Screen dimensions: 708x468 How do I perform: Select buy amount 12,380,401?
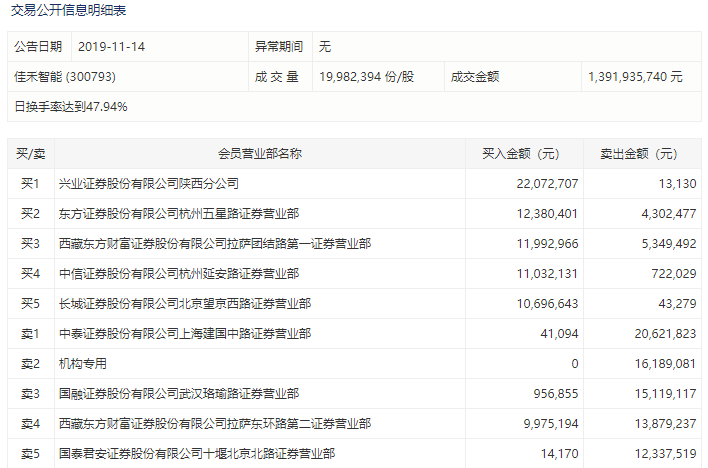click(x=547, y=214)
